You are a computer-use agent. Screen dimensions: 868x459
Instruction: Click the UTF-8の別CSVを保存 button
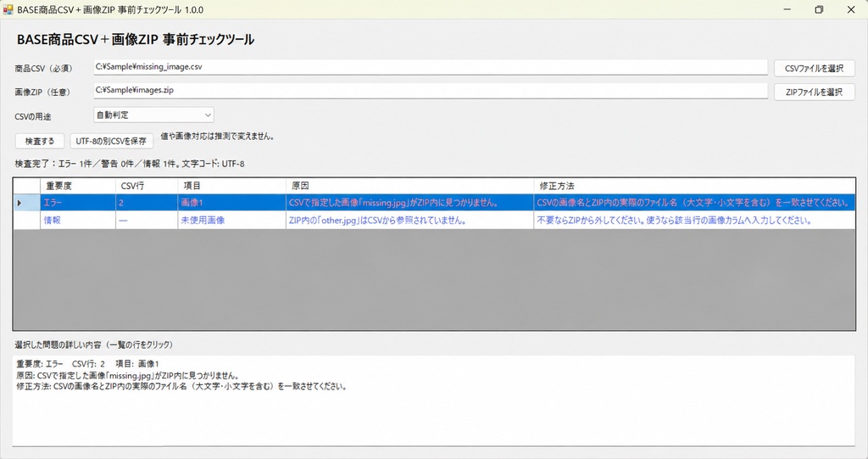tap(111, 141)
